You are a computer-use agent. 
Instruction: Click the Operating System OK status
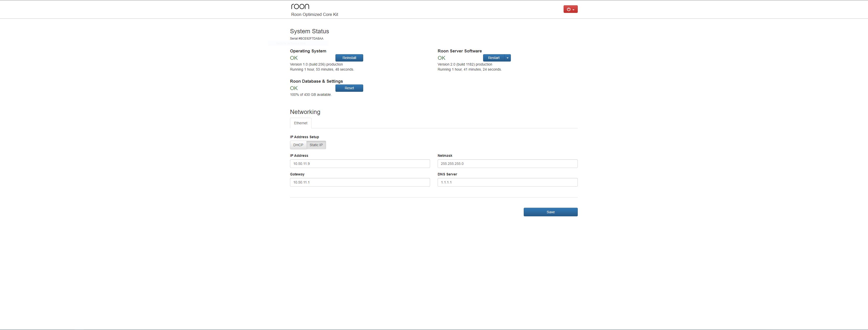294,58
